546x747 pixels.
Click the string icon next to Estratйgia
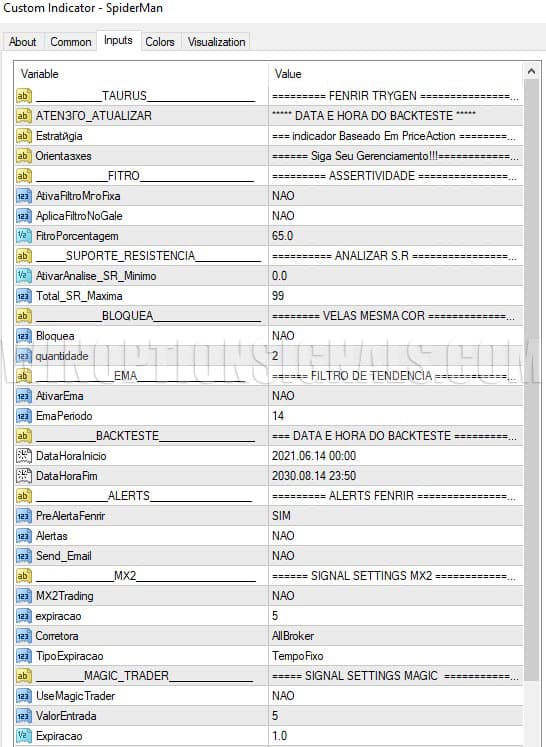(23, 136)
